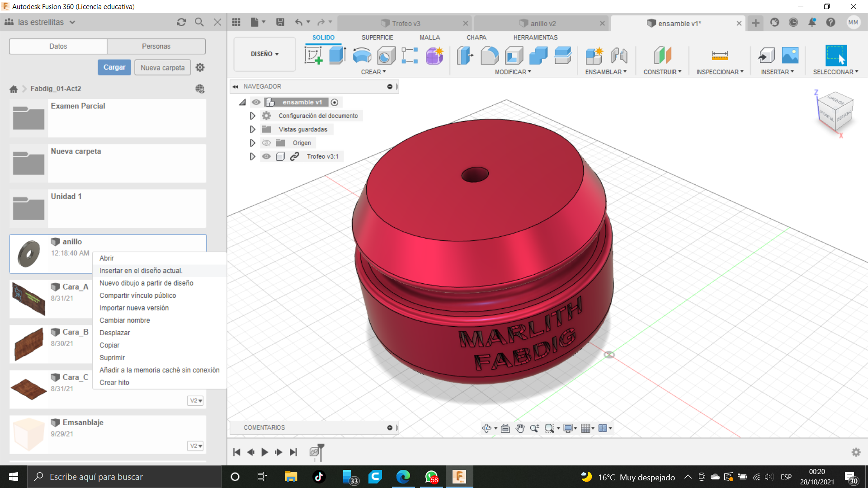Click the Create Sketch tool icon
Image resolution: width=868 pixels, height=488 pixels.
(313, 56)
